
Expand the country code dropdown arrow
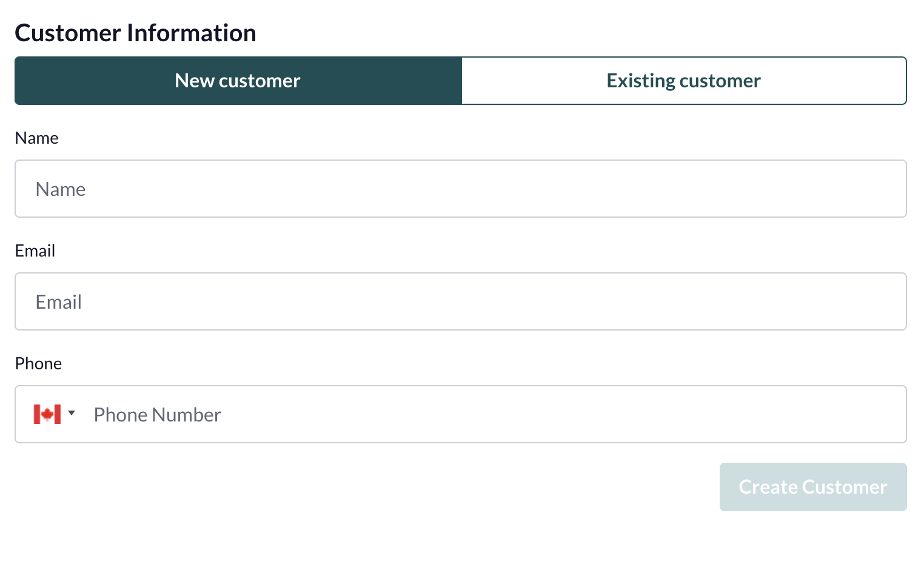(72, 414)
